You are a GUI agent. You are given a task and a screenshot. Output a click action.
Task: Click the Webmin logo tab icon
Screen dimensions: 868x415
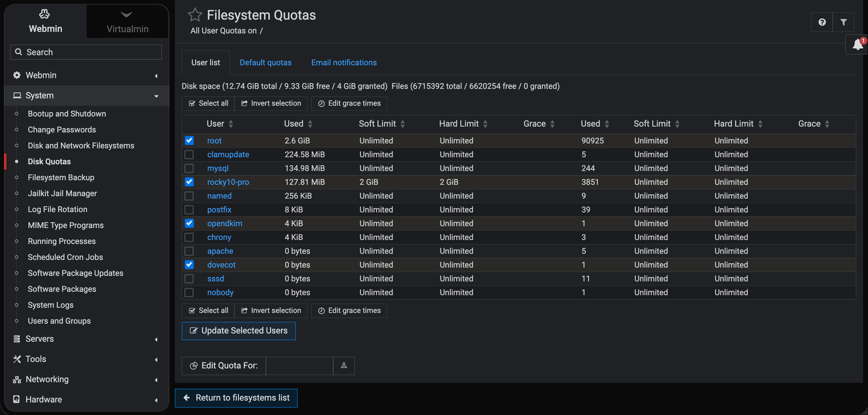pos(45,14)
